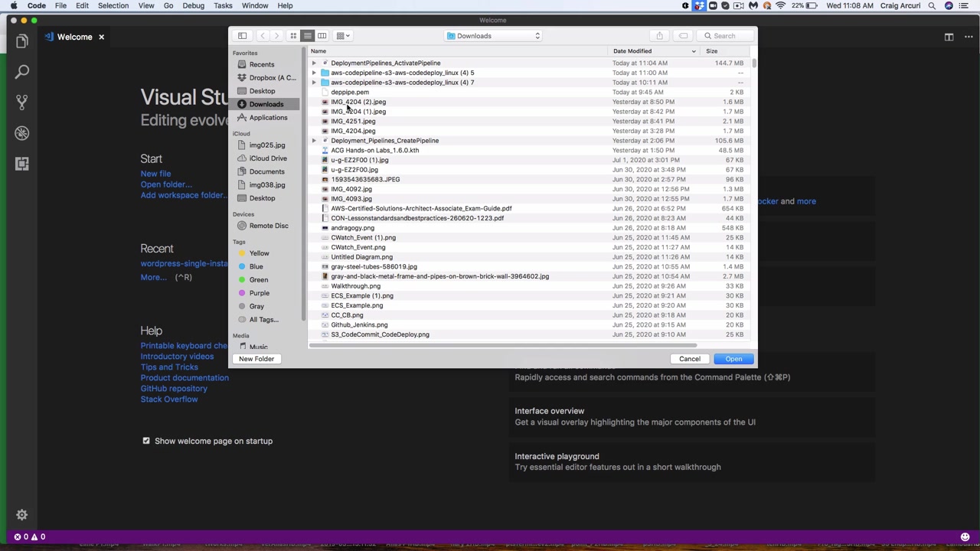The height and width of the screenshot is (551, 980).
Task: Expand the Deployment_Pipelines_CreatePipeline folder
Action: [314, 141]
